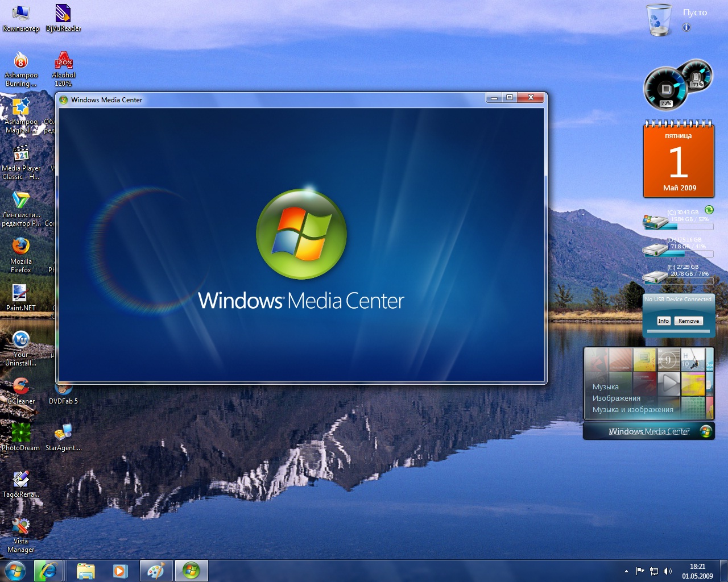Click the info icon below Пусто
The height and width of the screenshot is (582, 728).
click(686, 27)
